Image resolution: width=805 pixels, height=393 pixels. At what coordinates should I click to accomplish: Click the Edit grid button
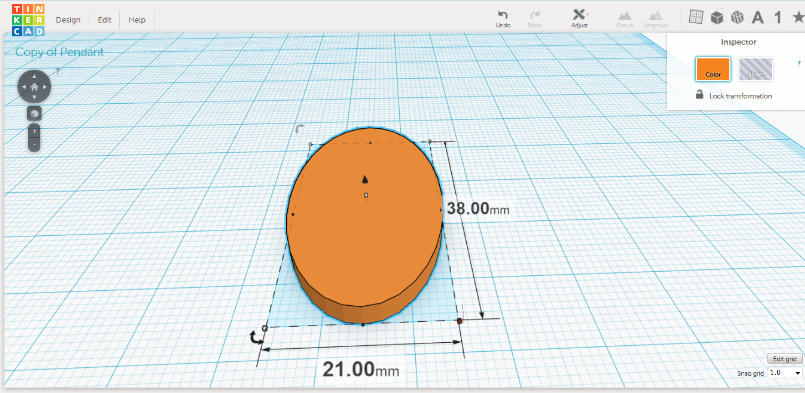(x=784, y=359)
